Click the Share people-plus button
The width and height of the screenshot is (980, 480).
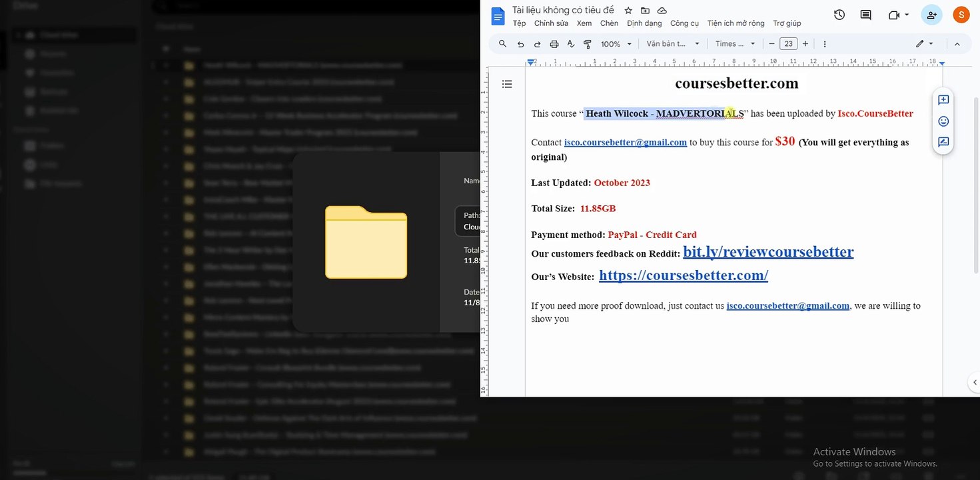pyautogui.click(x=931, y=15)
